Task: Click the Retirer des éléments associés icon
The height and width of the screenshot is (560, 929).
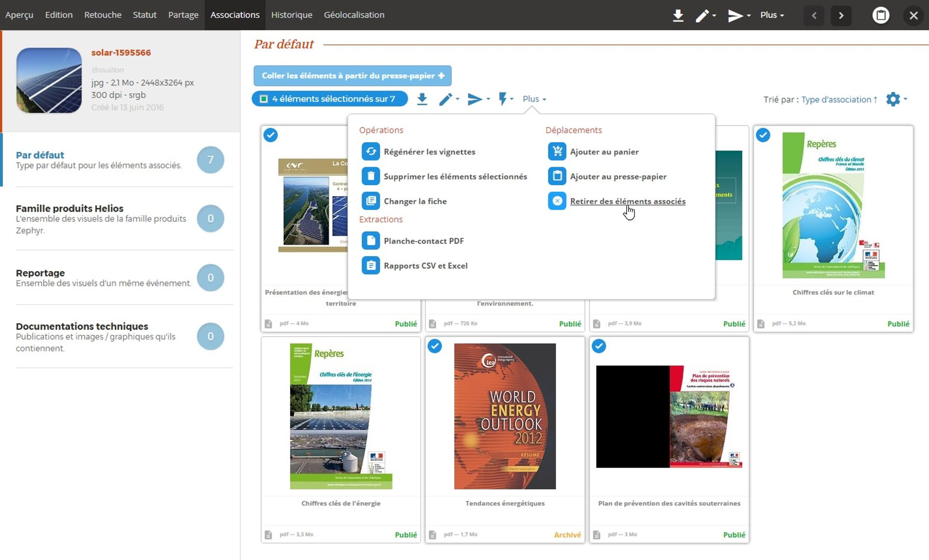Action: (x=557, y=201)
